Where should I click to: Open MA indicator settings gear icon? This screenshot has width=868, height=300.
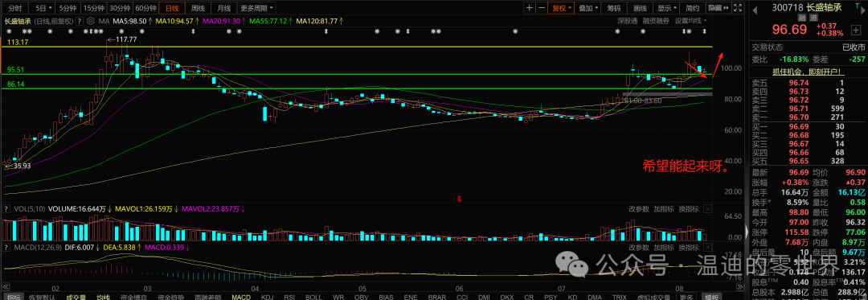click(90, 21)
